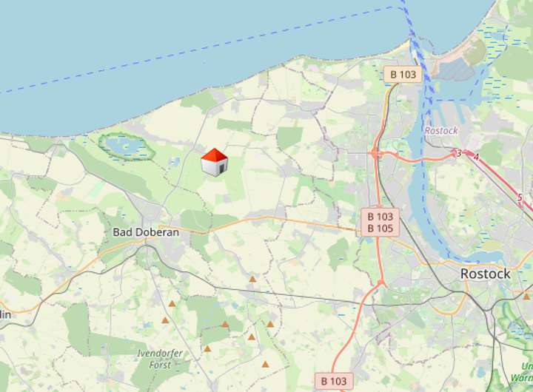Click the northernmost brown triangle marker
The height and width of the screenshot is (392, 533).
click(252, 280)
